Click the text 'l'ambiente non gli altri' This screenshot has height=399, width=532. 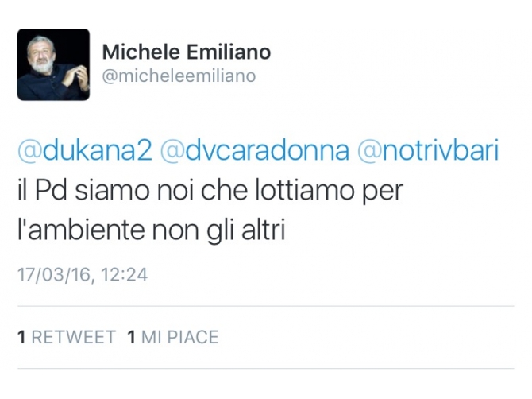coord(152,230)
